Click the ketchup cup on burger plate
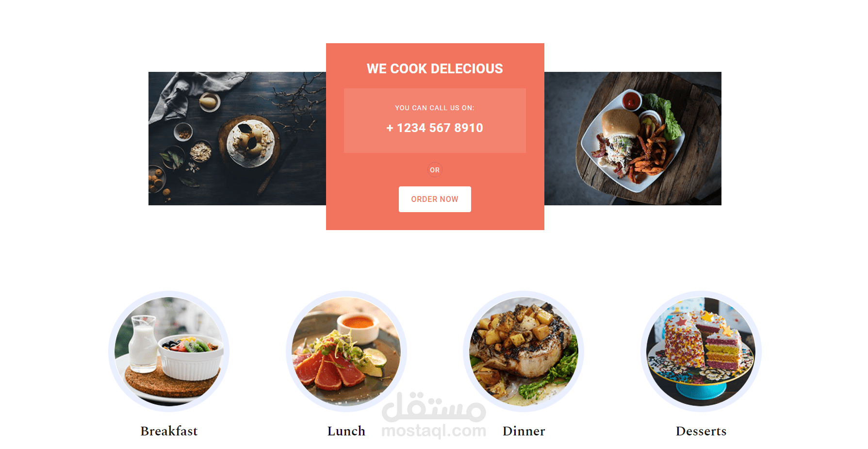868x449 pixels. click(632, 100)
